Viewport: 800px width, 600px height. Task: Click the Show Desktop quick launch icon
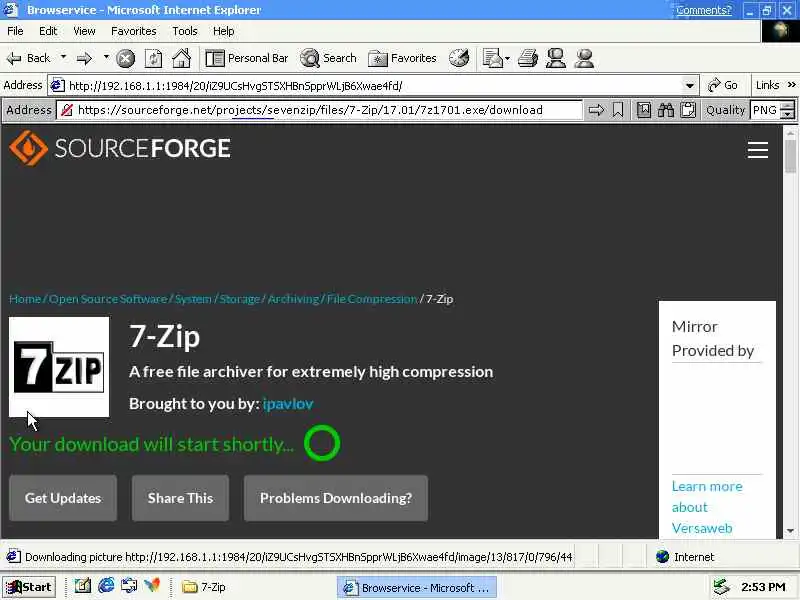point(83,586)
